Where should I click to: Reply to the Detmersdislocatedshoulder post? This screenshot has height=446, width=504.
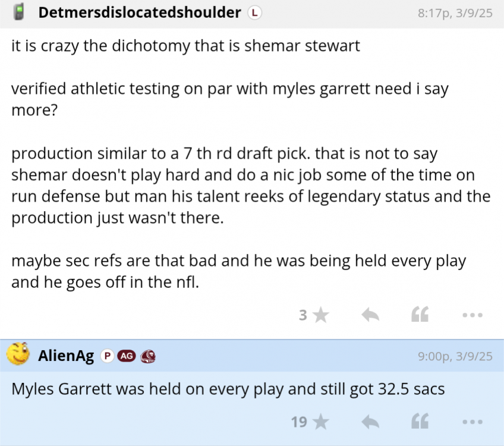click(x=370, y=315)
